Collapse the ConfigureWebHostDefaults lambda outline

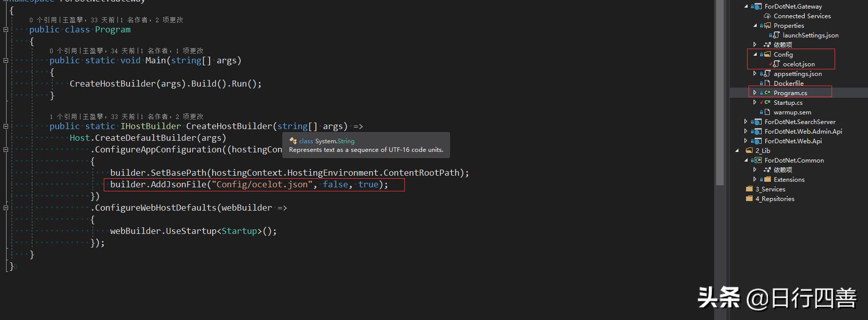point(6,208)
